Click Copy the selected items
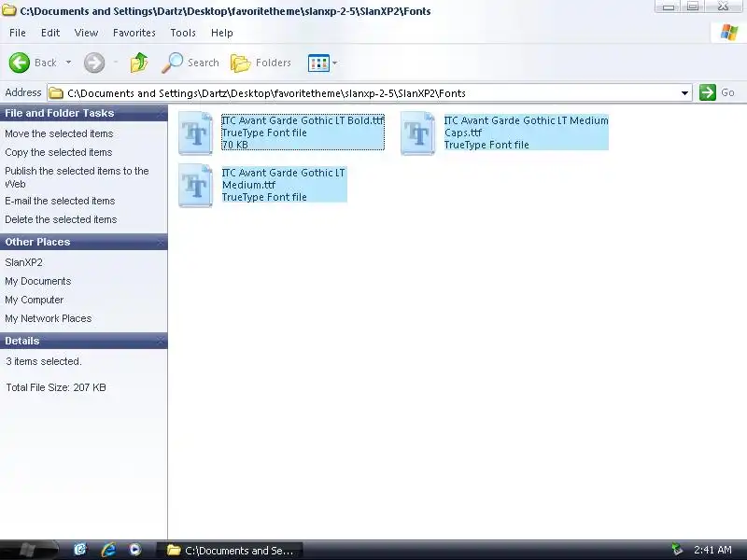 [59, 152]
